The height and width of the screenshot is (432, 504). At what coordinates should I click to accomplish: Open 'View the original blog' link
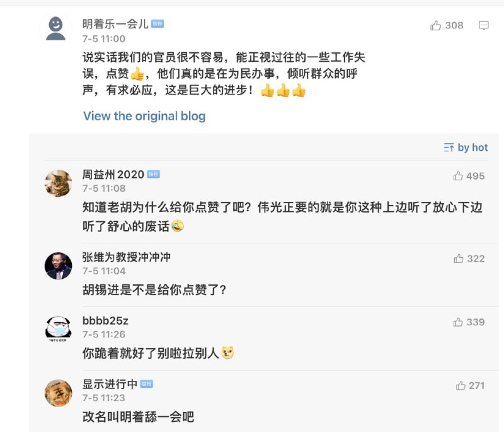click(145, 116)
